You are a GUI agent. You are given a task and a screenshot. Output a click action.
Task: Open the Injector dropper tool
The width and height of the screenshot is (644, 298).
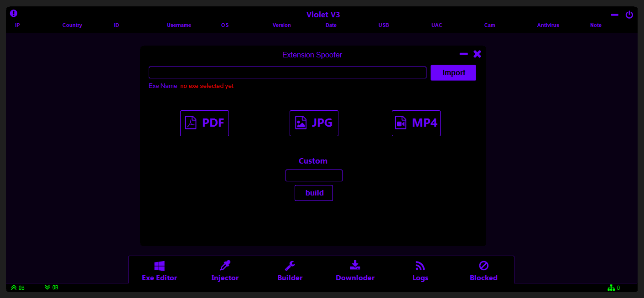pos(225,272)
